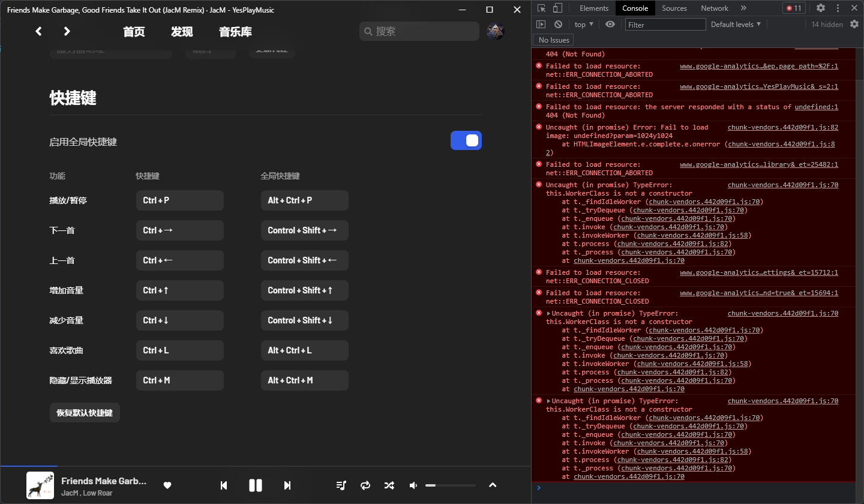Open console live expression eye icon

tap(610, 24)
